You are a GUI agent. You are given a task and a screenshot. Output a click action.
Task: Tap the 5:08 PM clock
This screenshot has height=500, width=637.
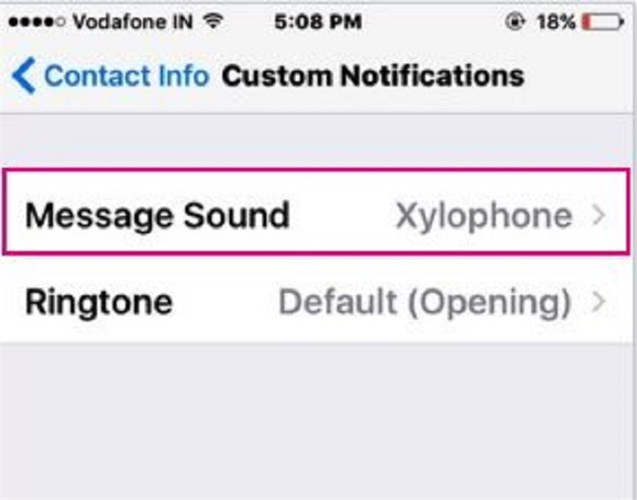[x=318, y=22]
